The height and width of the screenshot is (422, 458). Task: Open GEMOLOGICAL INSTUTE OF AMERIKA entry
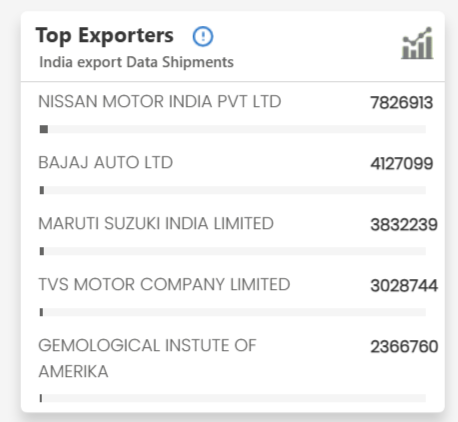click(147, 358)
